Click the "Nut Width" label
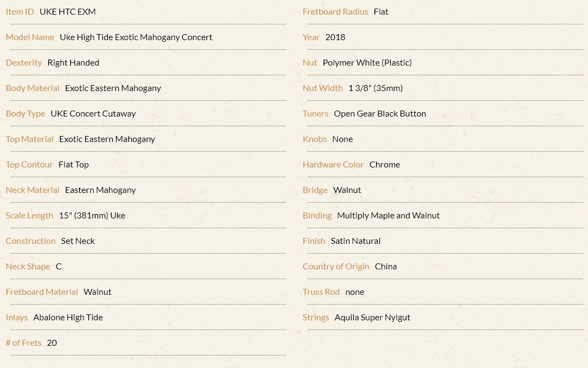 323,88
